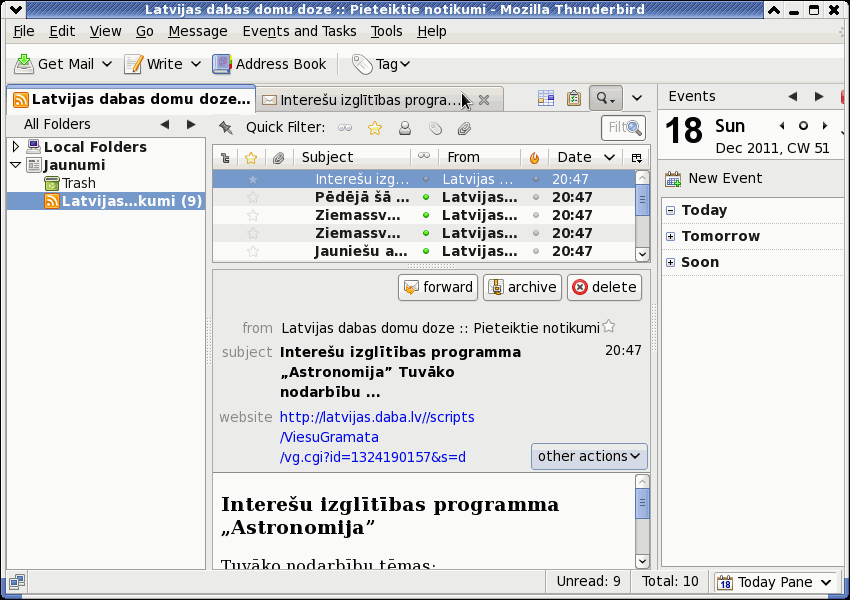Open the calendar tab icon
The image size is (850, 600).
click(x=546, y=98)
